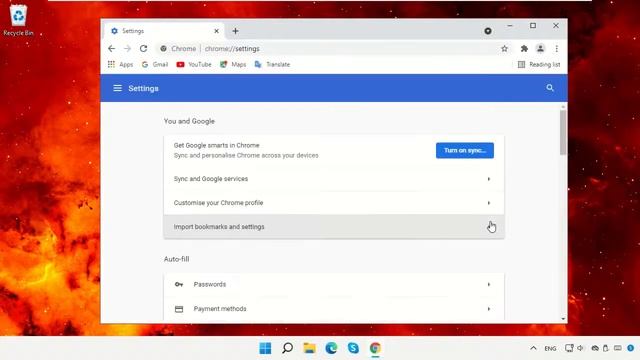
Task: Launch Microsoft Edge from the taskbar
Action: (x=331, y=348)
